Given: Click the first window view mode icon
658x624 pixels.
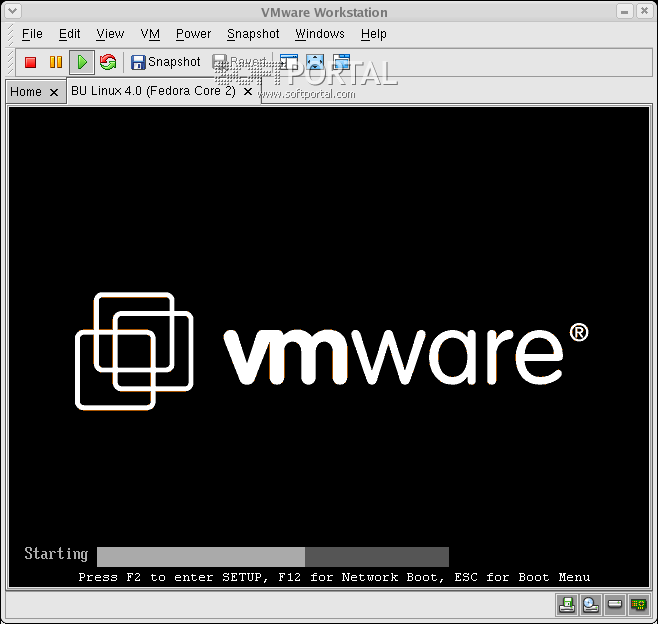Looking at the screenshot, I should 289,62.
